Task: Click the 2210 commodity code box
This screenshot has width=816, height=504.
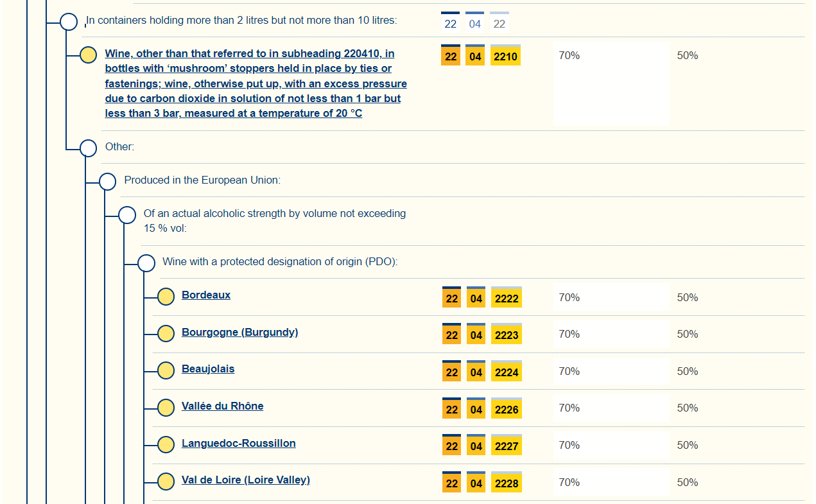Action: point(505,56)
